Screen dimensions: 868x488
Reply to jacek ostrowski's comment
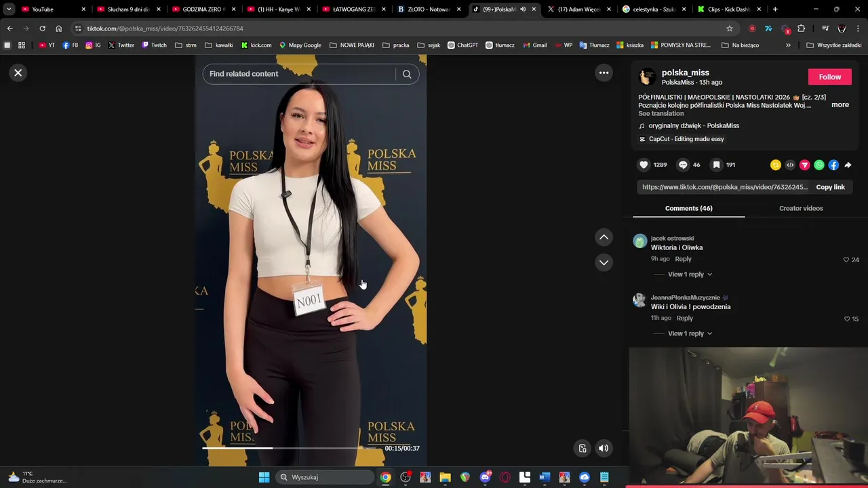(x=683, y=259)
